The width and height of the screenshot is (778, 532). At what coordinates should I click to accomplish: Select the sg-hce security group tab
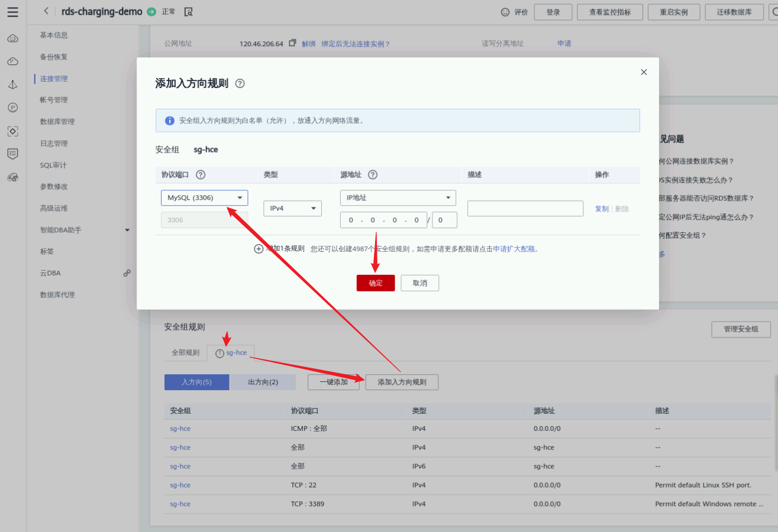pyautogui.click(x=231, y=352)
